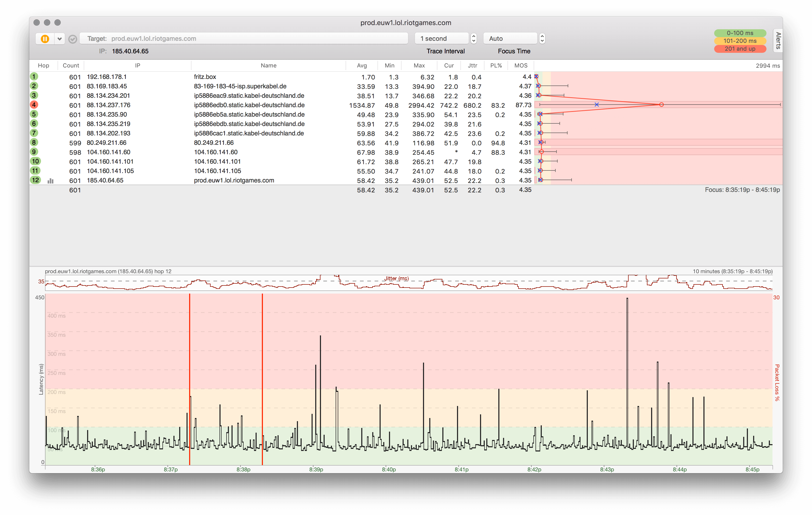Click prod.euw1.lol.riotgames.com in the Name column

click(234, 181)
